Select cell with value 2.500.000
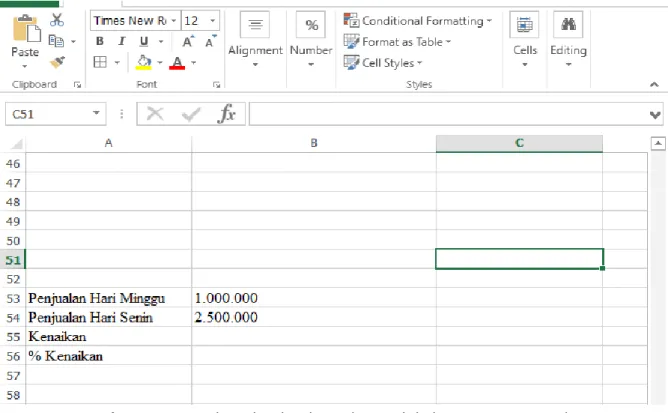The width and height of the screenshot is (668, 413). [x=314, y=318]
